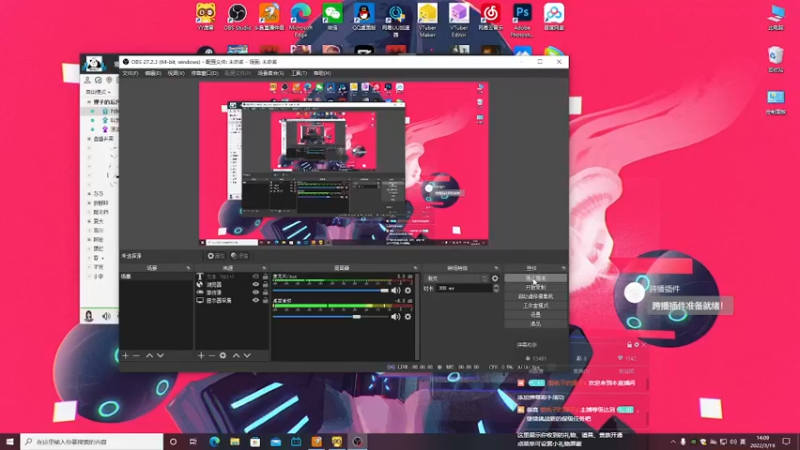
Task: Open scene transition properties gear
Action: click(495, 279)
